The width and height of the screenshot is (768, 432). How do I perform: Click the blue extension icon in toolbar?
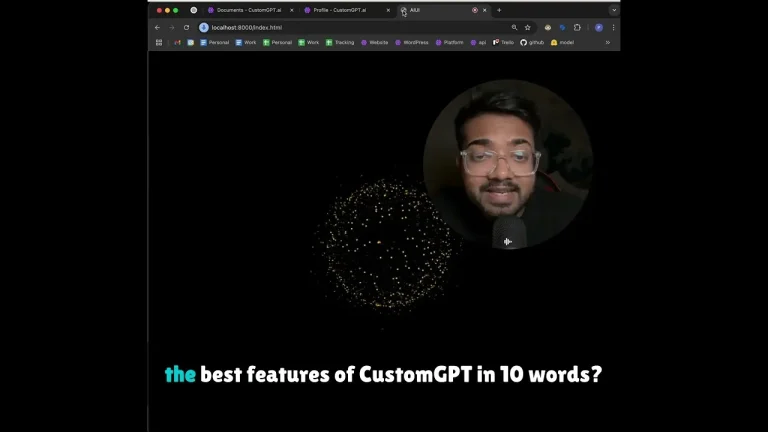coord(562,27)
